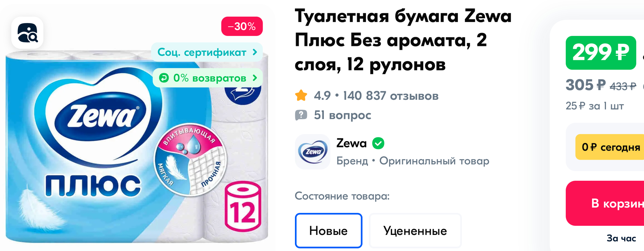Click the Оригинальный товар label
This screenshot has width=644, height=251.
[434, 161]
